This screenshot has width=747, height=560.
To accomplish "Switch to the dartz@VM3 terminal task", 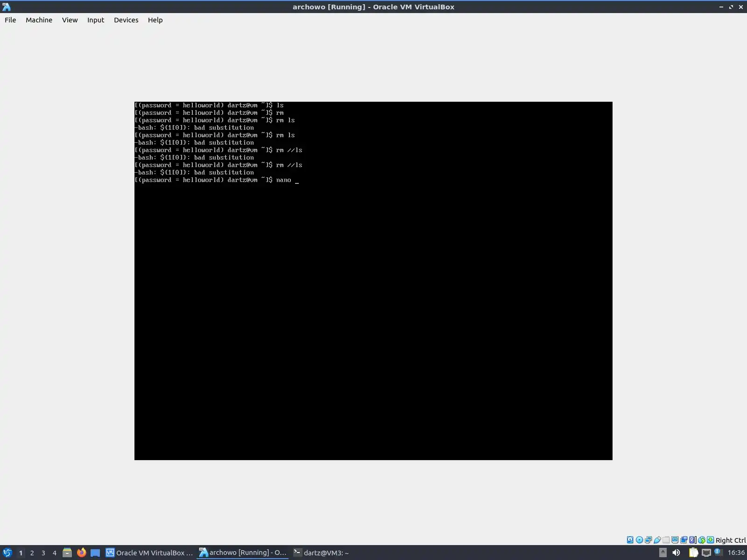I will tap(322, 553).
